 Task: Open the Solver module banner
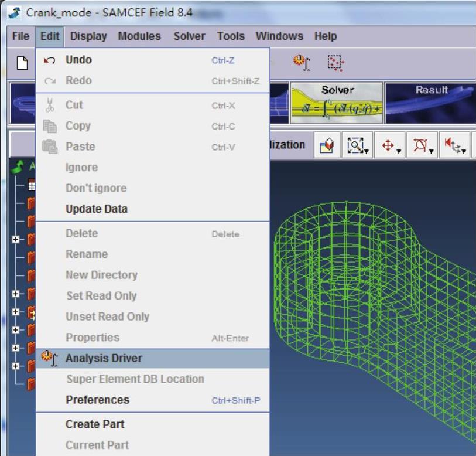point(337,103)
